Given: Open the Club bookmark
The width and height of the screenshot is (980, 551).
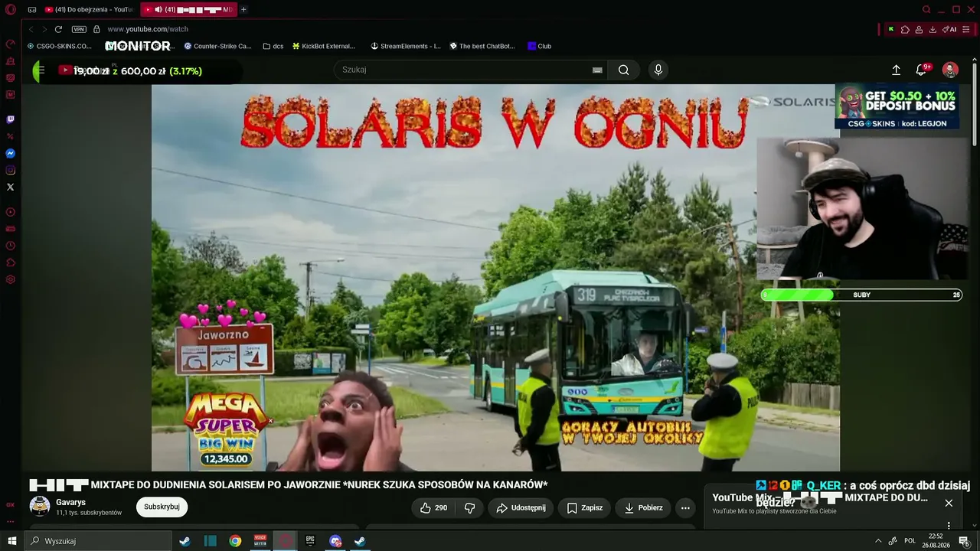Looking at the screenshot, I should pos(540,46).
